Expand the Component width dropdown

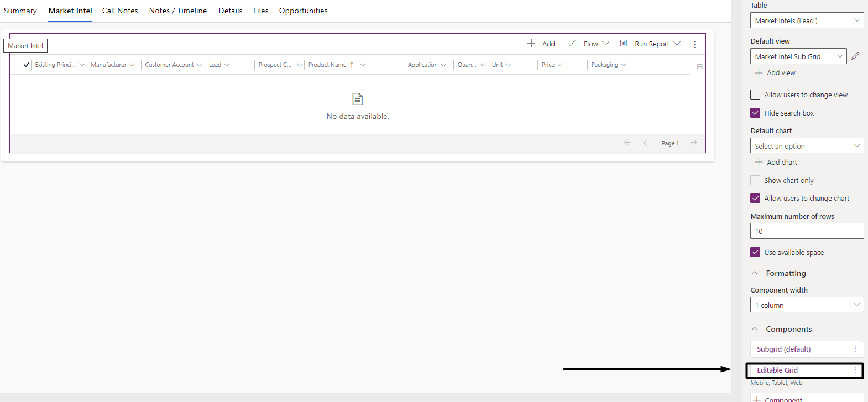(807, 305)
